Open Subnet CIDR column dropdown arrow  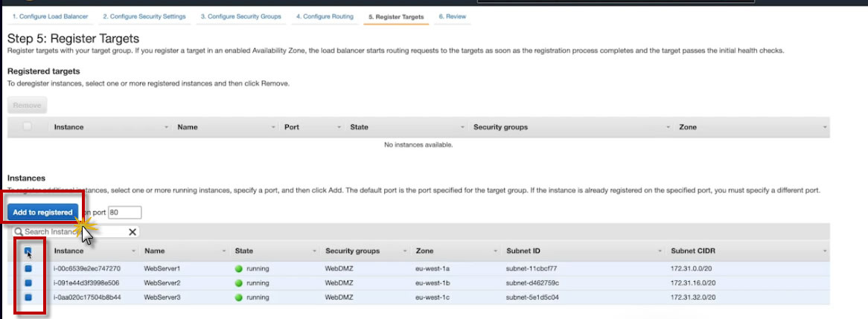tap(825, 251)
